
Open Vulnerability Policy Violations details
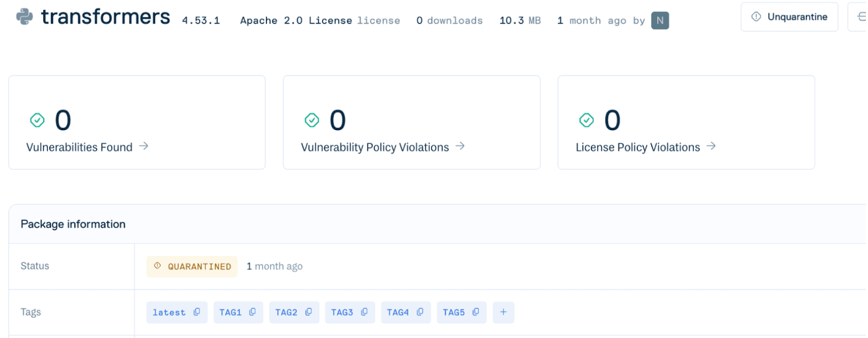[375, 147]
